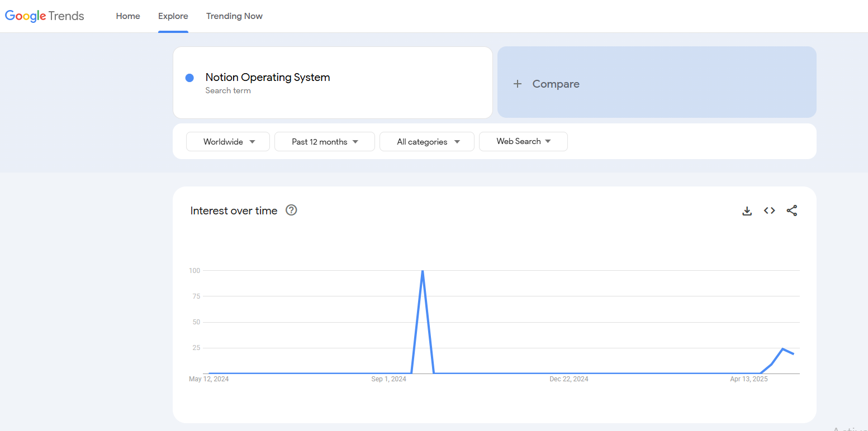Click the blue dot beside the search term

(189, 78)
